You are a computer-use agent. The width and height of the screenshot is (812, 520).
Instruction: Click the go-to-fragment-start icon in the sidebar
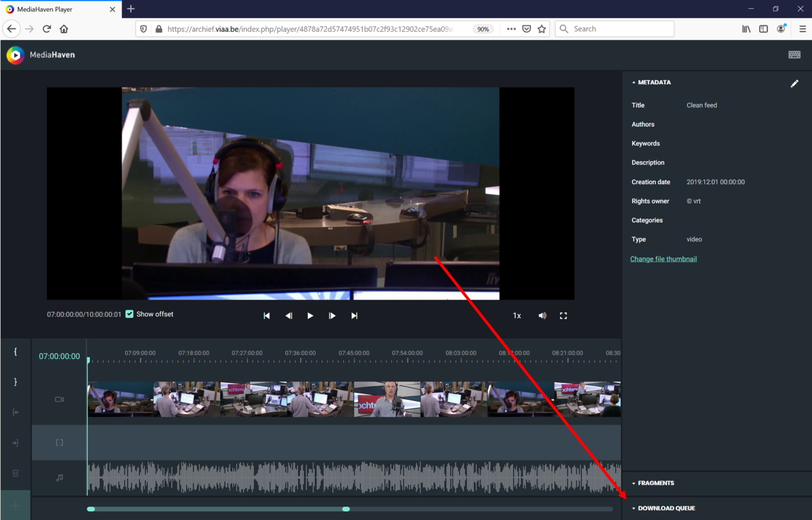tap(15, 412)
